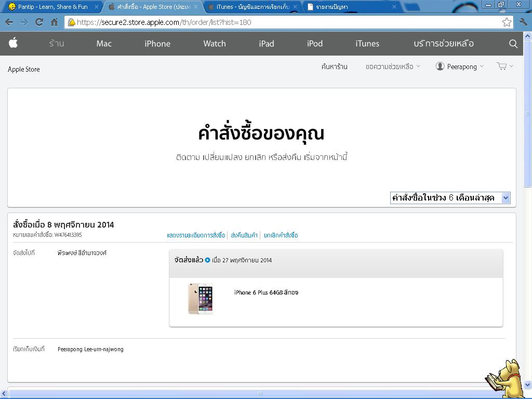Viewport: 532px width, 399px height.
Task: Expand the ขอความช่วยเหลือ help dropdown
Action: click(393, 66)
